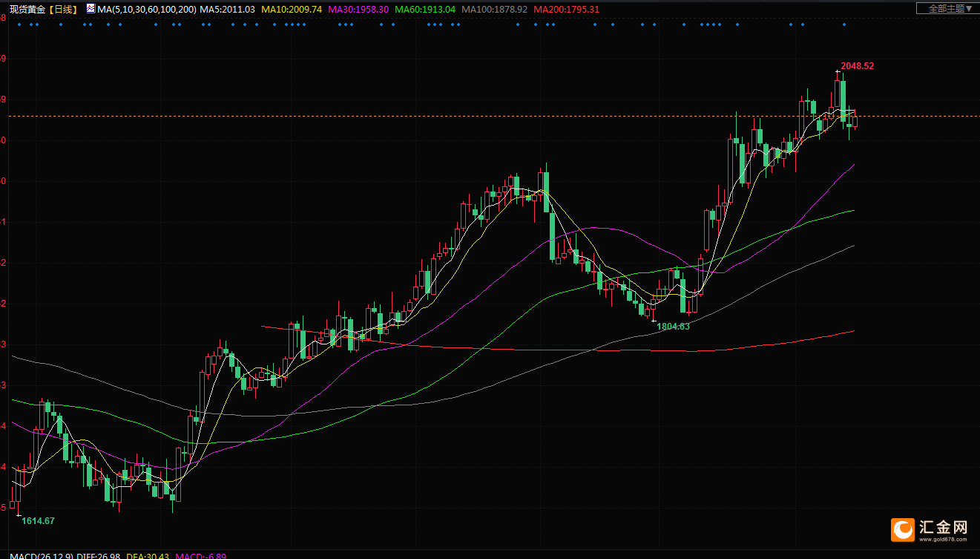Click the MA60:1913.04 green legend value
This screenshot has height=559, width=980.
pos(424,10)
